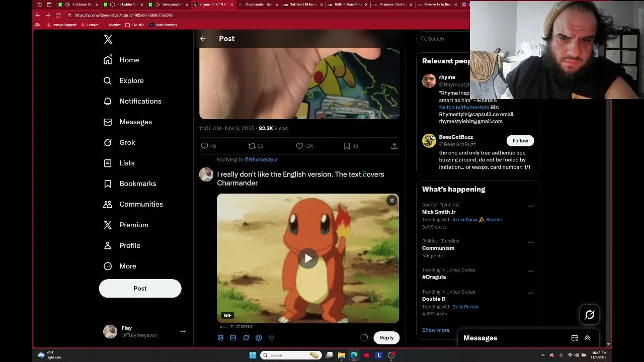Open Premium in the sidebar

click(x=126, y=225)
